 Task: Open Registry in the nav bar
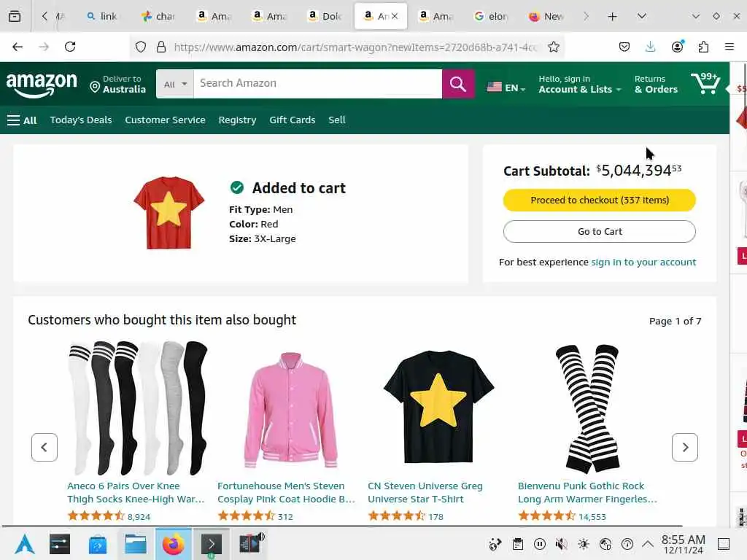point(237,120)
